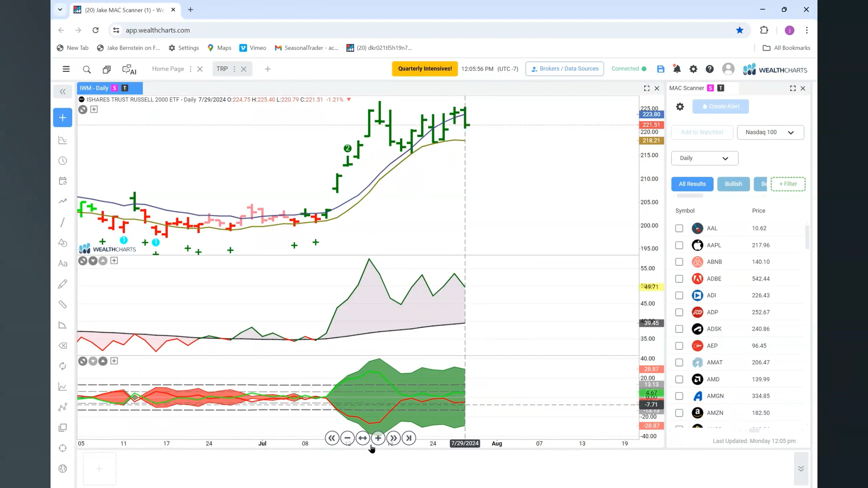The image size is (868, 488).
Task: Open Home Page tab options menu
Action: [x=190, y=69]
